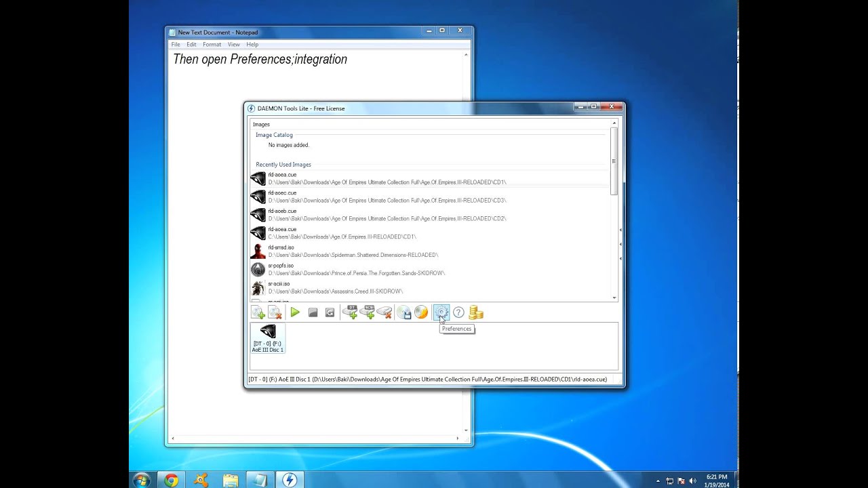868x488 pixels.
Task: Select the rld-aoeb.cue image entry
Action: (430, 215)
